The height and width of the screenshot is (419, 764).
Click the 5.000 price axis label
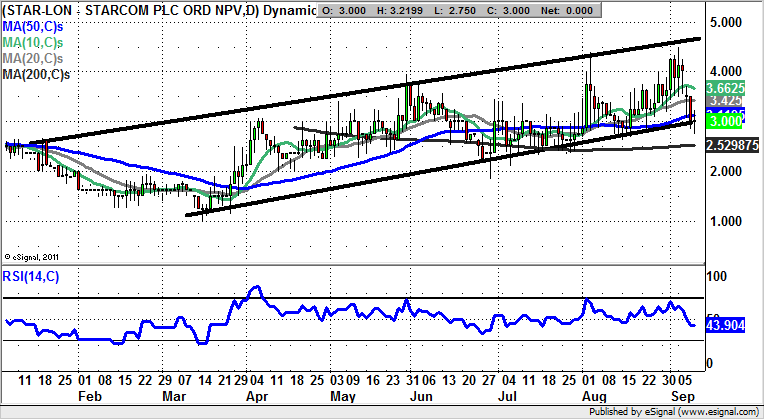click(724, 22)
